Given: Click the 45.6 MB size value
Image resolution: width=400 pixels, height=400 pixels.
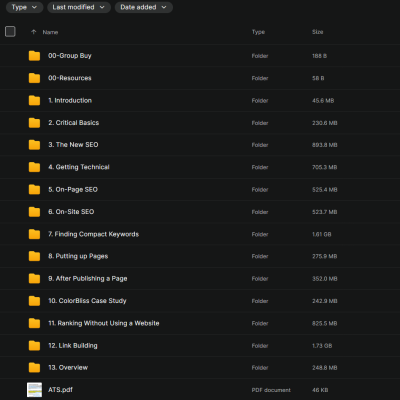Looking at the screenshot, I should click(x=323, y=101).
